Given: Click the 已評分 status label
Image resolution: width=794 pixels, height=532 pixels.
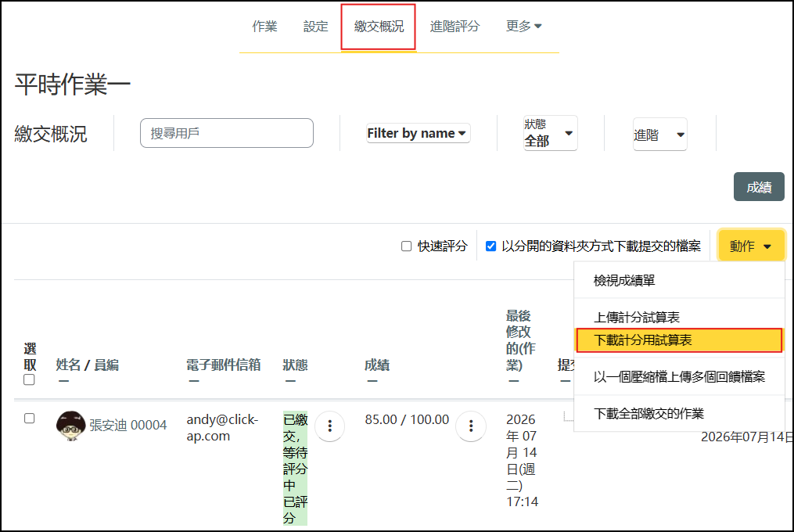Looking at the screenshot, I should 295,510.
